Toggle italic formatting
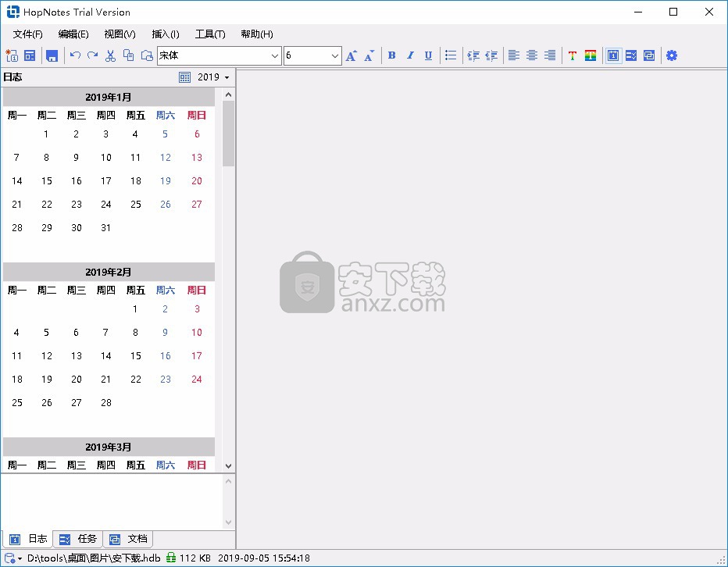This screenshot has width=728, height=567. (410, 55)
